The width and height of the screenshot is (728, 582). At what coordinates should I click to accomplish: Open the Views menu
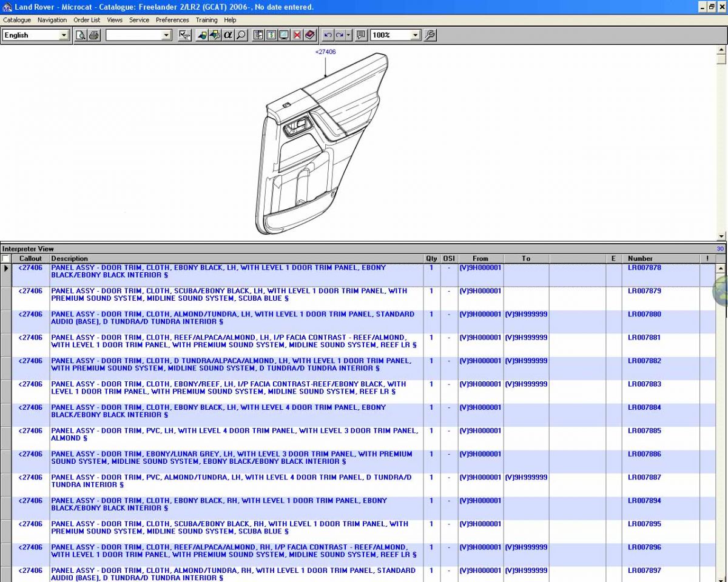point(115,20)
